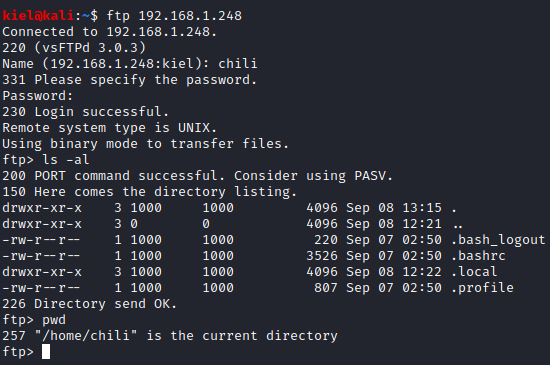Click the .local directory name
The width and height of the screenshot is (550, 365).
(x=474, y=272)
